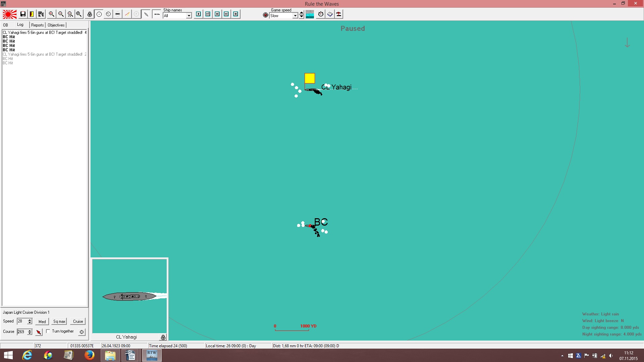Pause the game with the pause button
Screen dimensions: 644x362
236,14
